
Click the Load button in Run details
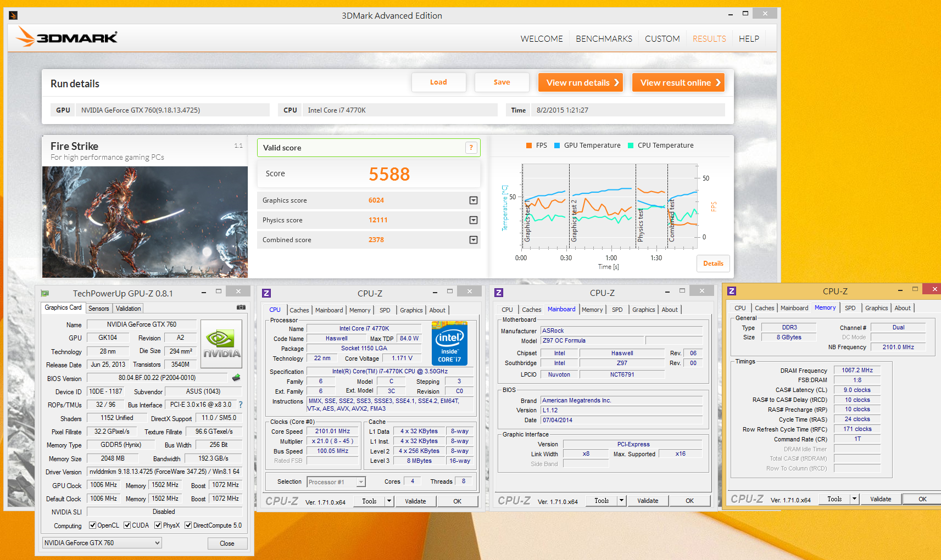click(438, 82)
